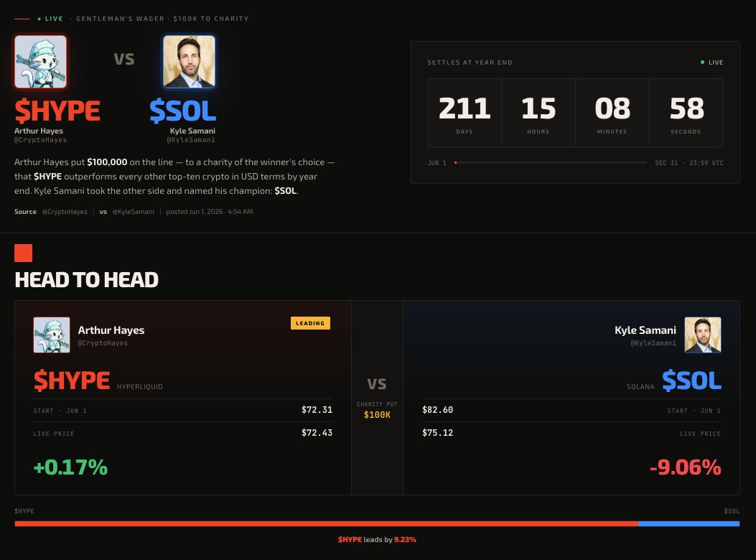Screen dimensions: 756x560
Task: Click the posted Jun 1, 2026 timestamp
Action: pos(209,212)
